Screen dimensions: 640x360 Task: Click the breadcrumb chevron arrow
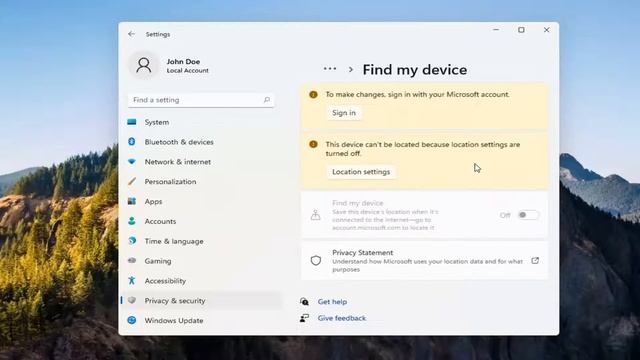pyautogui.click(x=351, y=69)
